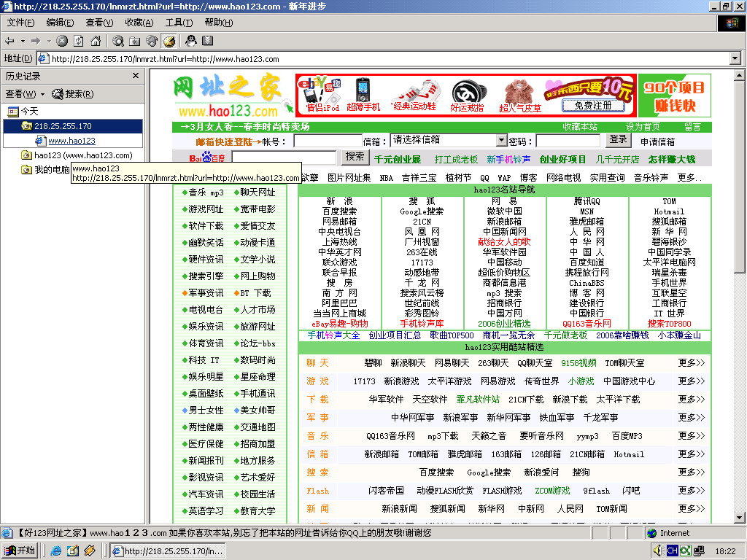Open the Favorites folder icon
The height and width of the screenshot is (560, 747).
tap(135, 41)
